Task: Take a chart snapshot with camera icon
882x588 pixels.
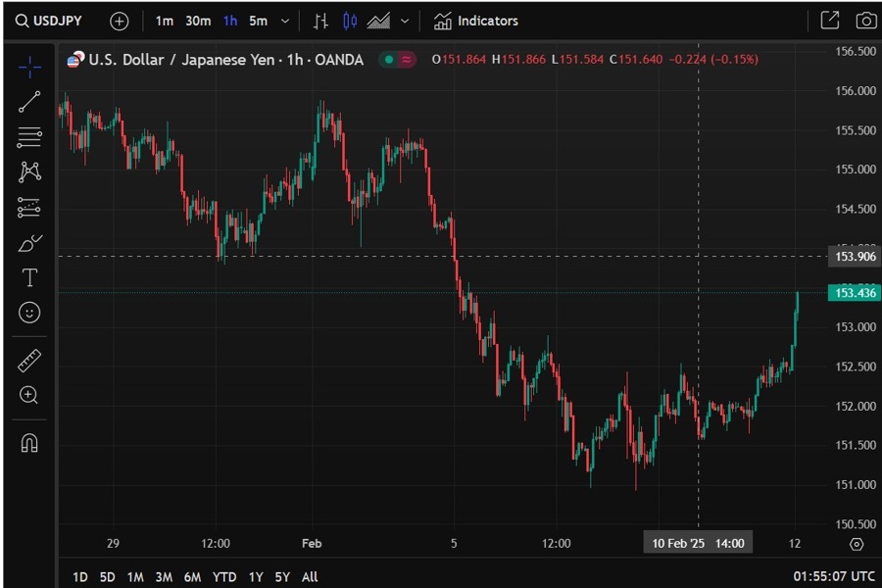Action: [x=865, y=21]
